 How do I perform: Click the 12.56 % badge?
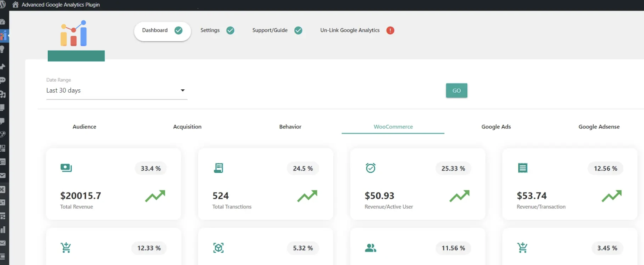pos(605,168)
